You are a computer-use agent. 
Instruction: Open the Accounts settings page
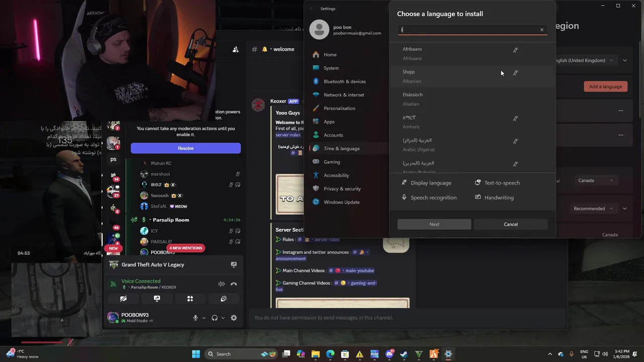coord(349,135)
